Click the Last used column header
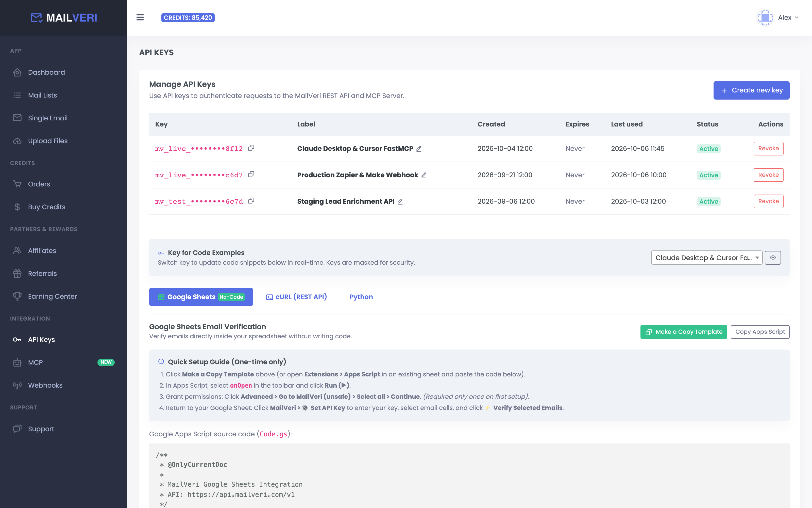Image resolution: width=812 pixels, height=508 pixels. pos(627,124)
